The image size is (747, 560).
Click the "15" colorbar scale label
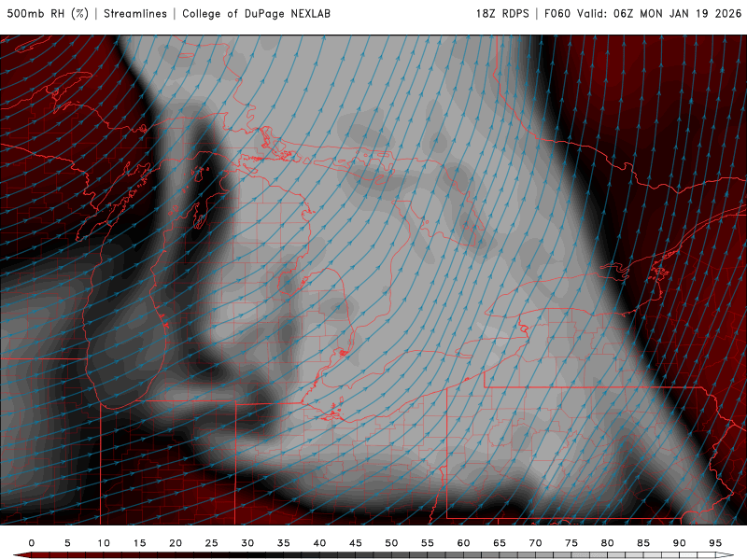(x=139, y=543)
